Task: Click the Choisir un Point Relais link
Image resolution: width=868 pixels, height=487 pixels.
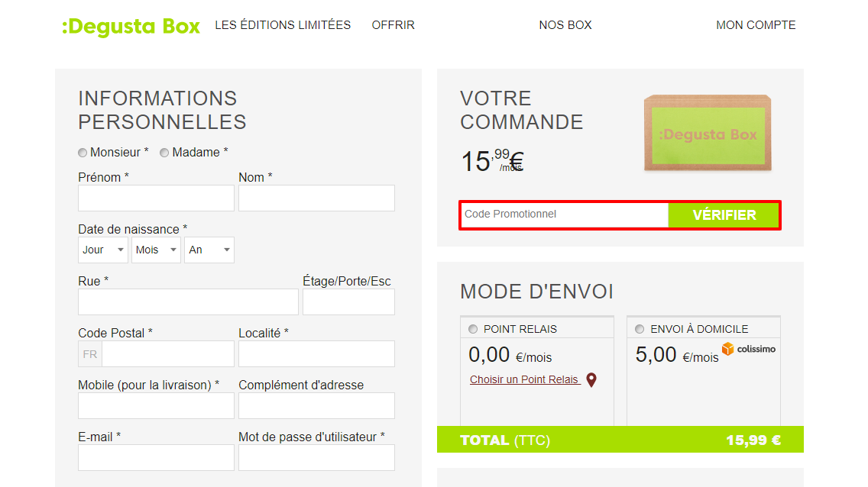Action: click(x=524, y=380)
